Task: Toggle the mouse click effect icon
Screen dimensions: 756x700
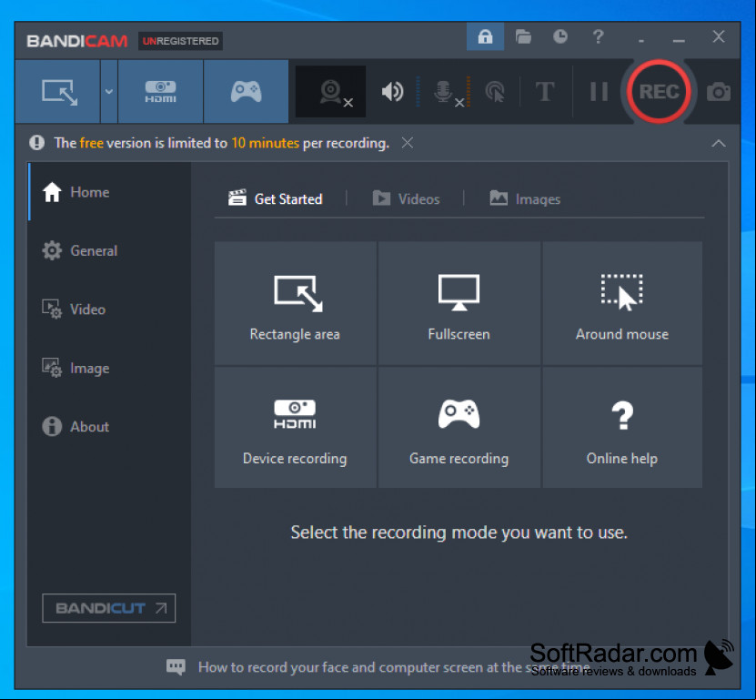Action: point(495,92)
